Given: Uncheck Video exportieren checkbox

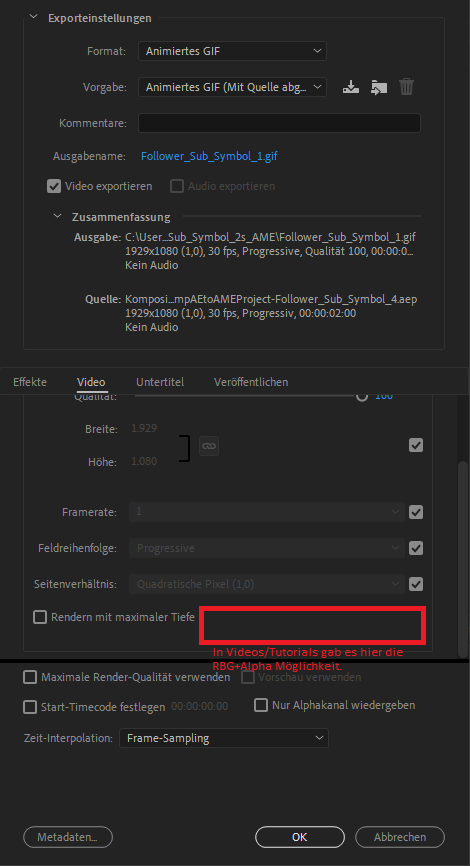Looking at the screenshot, I should [x=54, y=186].
